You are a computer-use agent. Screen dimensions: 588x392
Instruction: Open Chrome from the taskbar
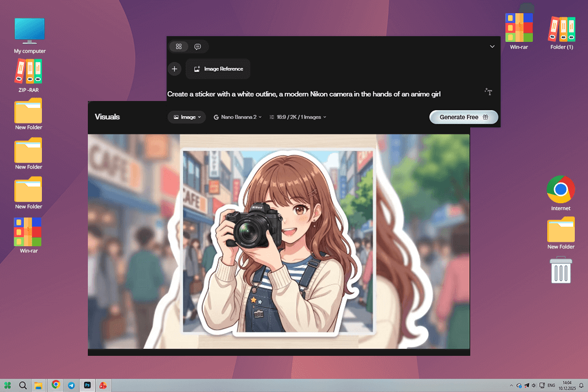click(56, 385)
